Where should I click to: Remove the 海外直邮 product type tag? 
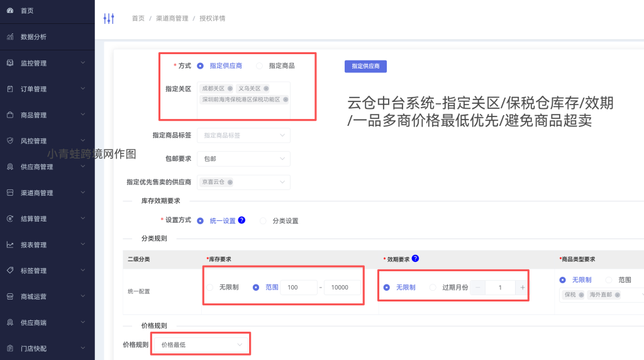pyautogui.click(x=618, y=295)
